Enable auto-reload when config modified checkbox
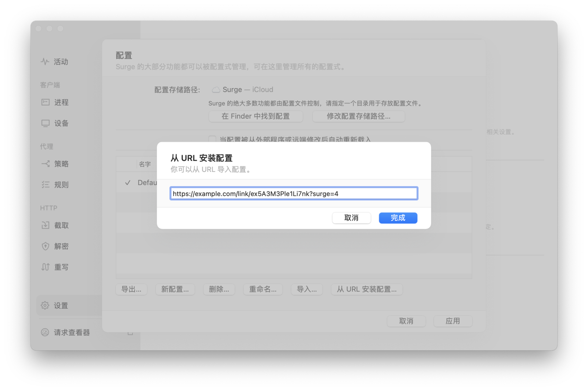This screenshot has width=588, height=391. (x=212, y=139)
